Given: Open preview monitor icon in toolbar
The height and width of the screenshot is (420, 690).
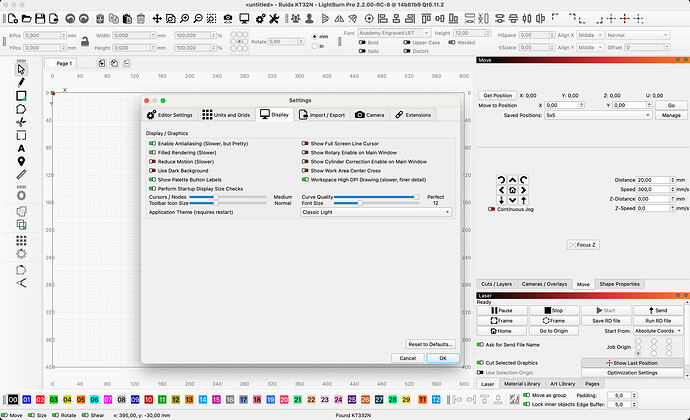Looking at the screenshot, I should [x=244, y=18].
